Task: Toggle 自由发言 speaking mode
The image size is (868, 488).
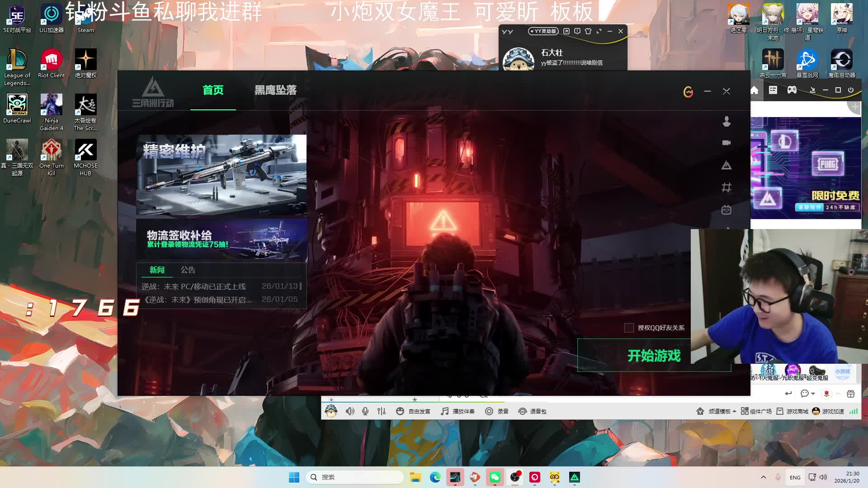Action: (x=414, y=411)
